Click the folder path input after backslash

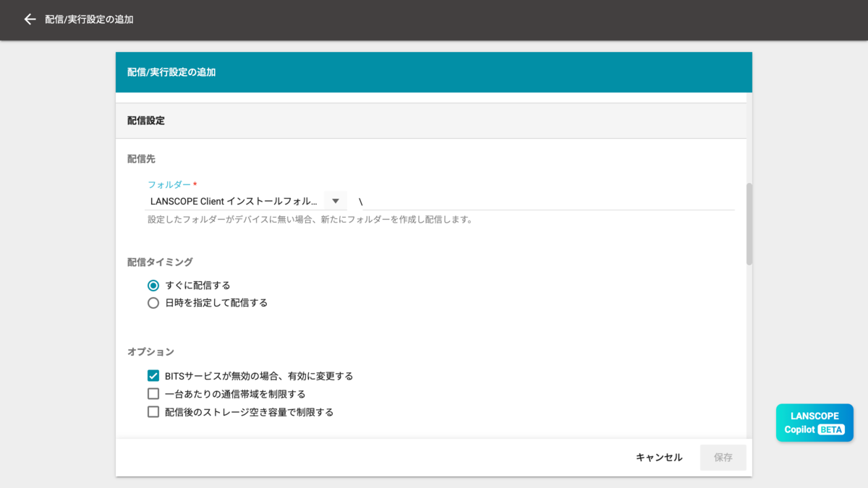(550, 201)
